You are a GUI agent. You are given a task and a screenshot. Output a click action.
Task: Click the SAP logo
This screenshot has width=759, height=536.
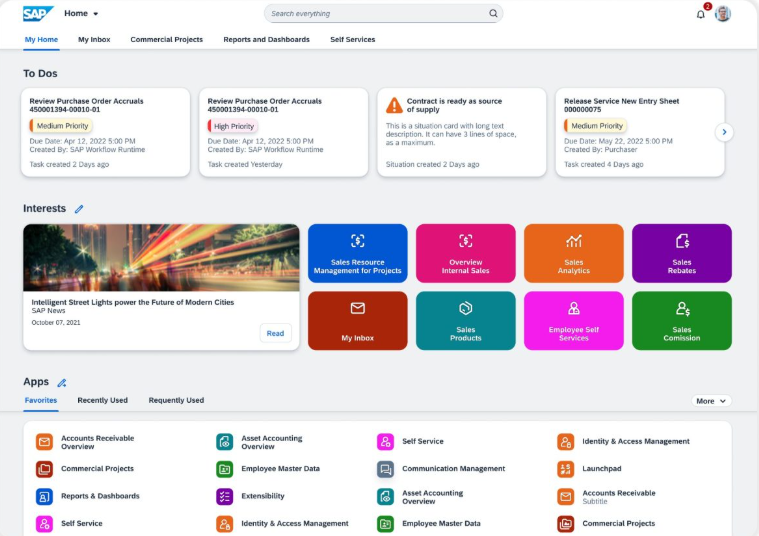point(38,14)
